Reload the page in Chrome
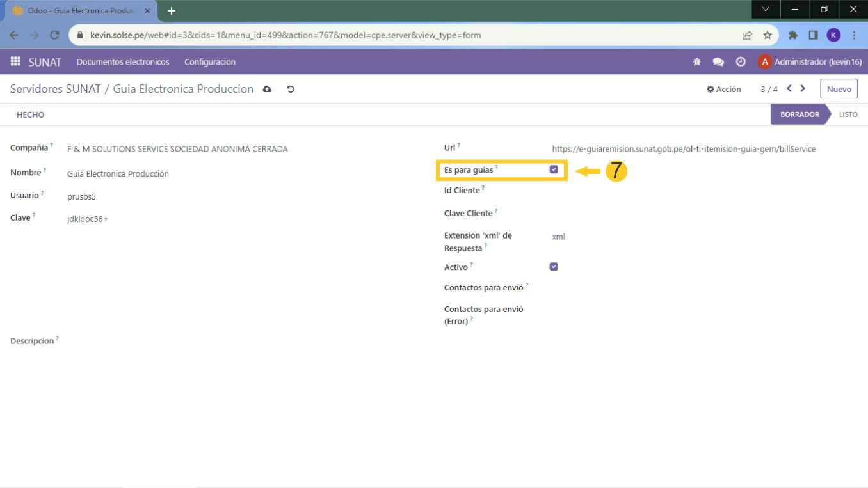Screen dimensions: 868x488 pos(55,35)
